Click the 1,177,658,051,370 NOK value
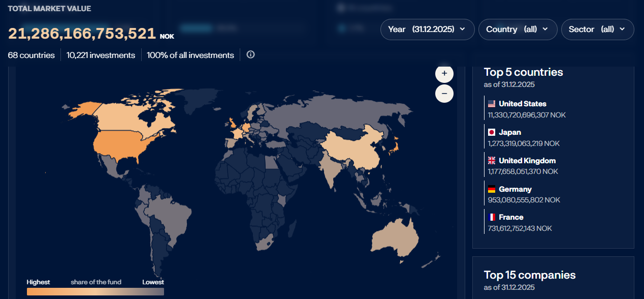 (x=523, y=172)
